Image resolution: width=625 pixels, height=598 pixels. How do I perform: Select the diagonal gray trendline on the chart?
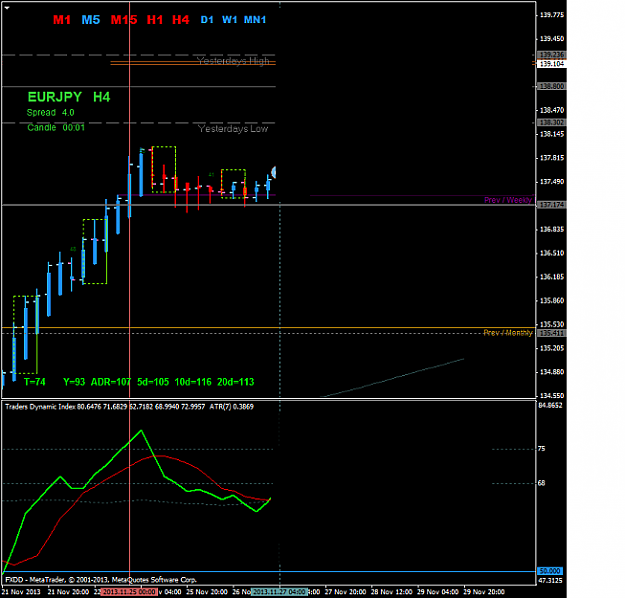395,378
